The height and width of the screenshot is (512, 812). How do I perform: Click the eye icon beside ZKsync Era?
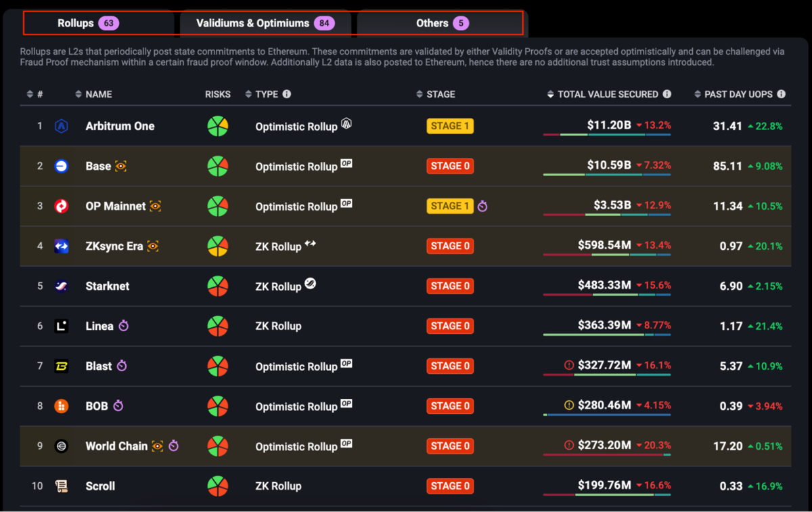coord(153,246)
